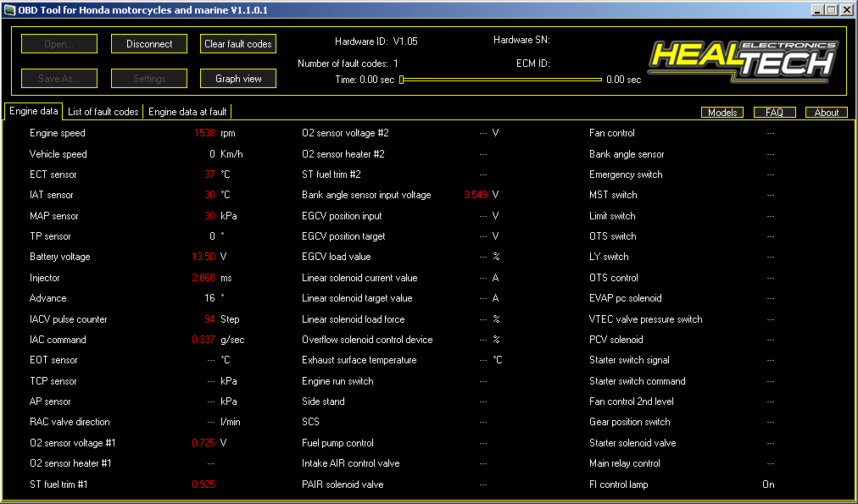Open the List of fault codes tab
Screen dimensions: 858x504
tap(103, 112)
